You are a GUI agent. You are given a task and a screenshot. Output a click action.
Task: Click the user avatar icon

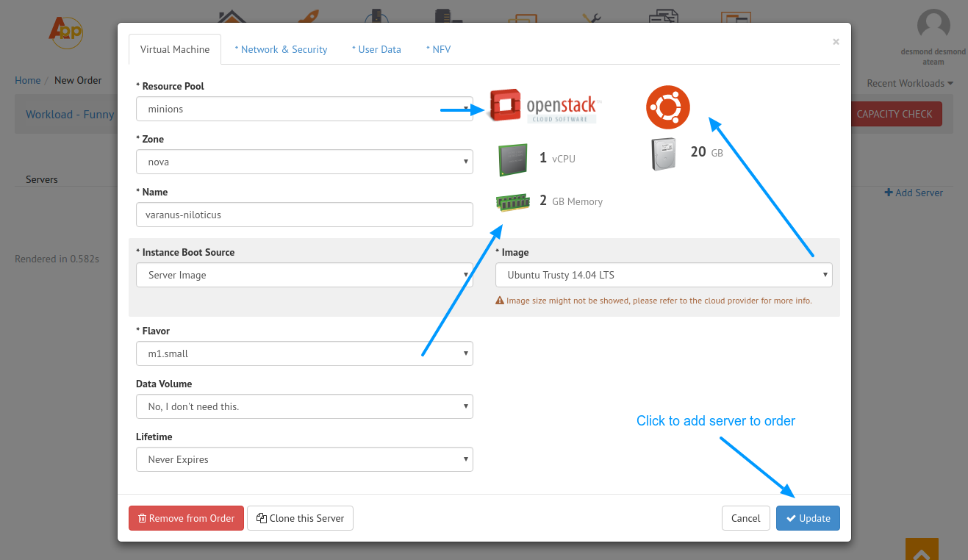[933, 26]
